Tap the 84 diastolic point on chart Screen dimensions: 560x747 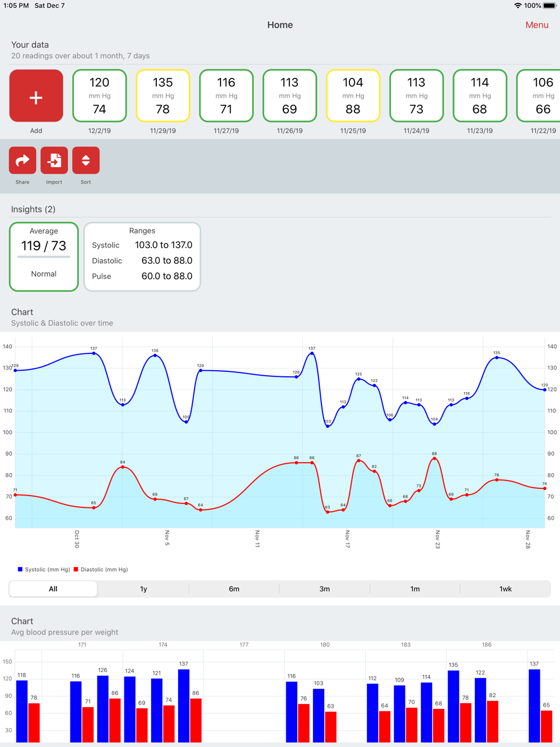tap(123, 466)
